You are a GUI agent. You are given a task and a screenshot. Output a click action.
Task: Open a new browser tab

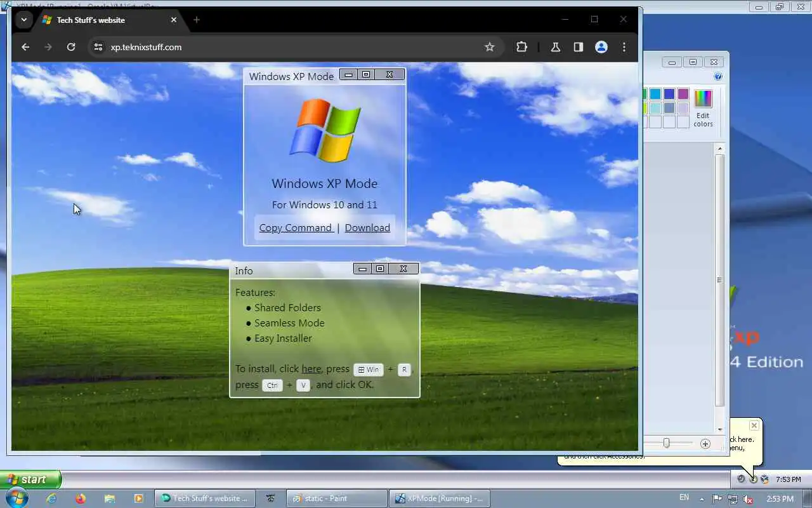pyautogui.click(x=197, y=20)
